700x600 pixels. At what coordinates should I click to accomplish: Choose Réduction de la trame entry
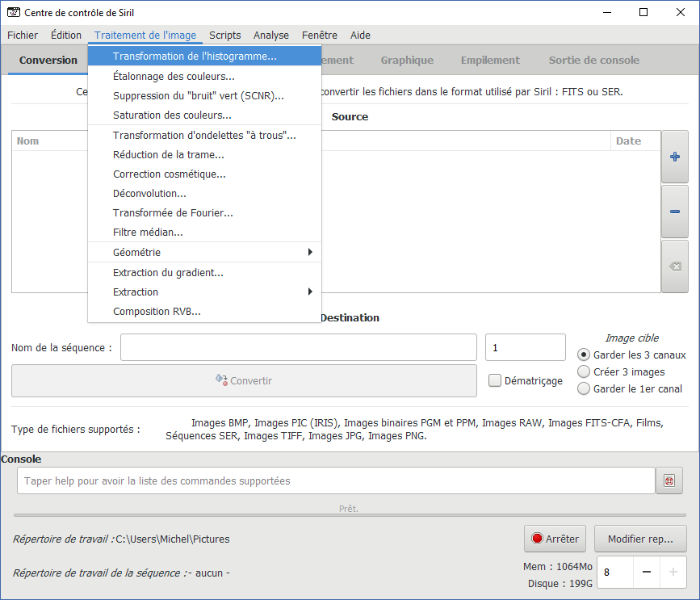pos(204,155)
